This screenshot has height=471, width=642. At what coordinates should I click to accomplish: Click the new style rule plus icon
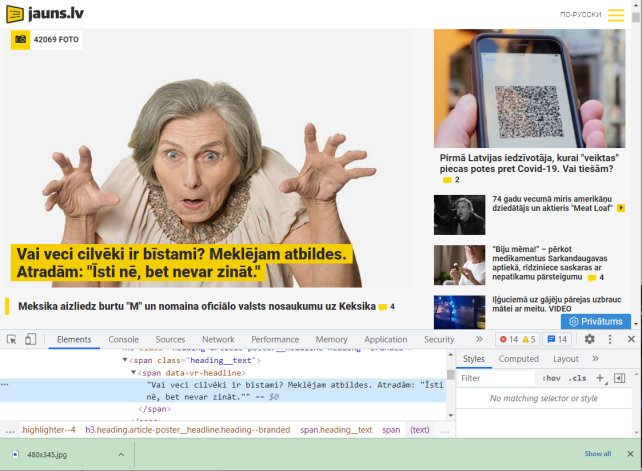pos(600,378)
